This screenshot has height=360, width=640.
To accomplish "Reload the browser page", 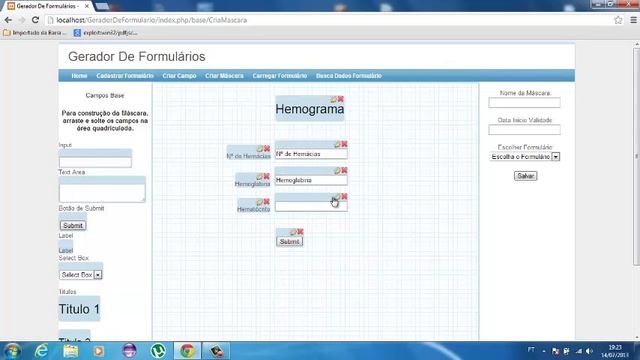I will (x=36, y=20).
